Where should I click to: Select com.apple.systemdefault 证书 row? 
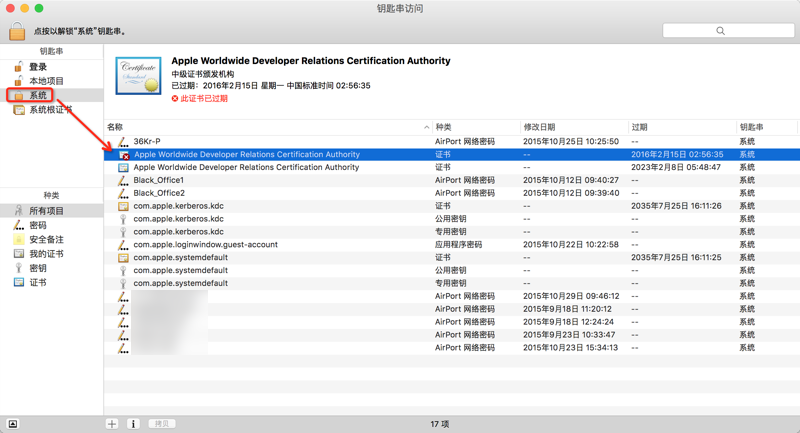[x=452, y=258]
